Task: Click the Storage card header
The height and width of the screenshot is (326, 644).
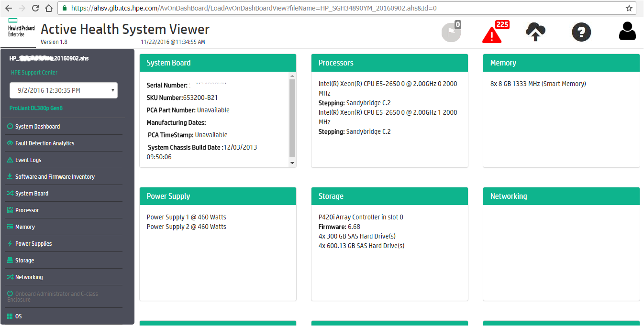Action: [389, 196]
